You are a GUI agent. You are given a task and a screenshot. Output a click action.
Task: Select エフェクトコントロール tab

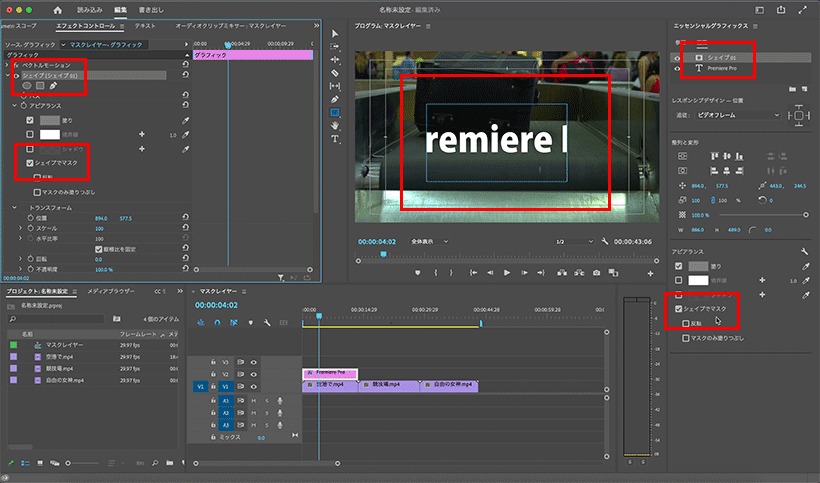[x=85, y=26]
